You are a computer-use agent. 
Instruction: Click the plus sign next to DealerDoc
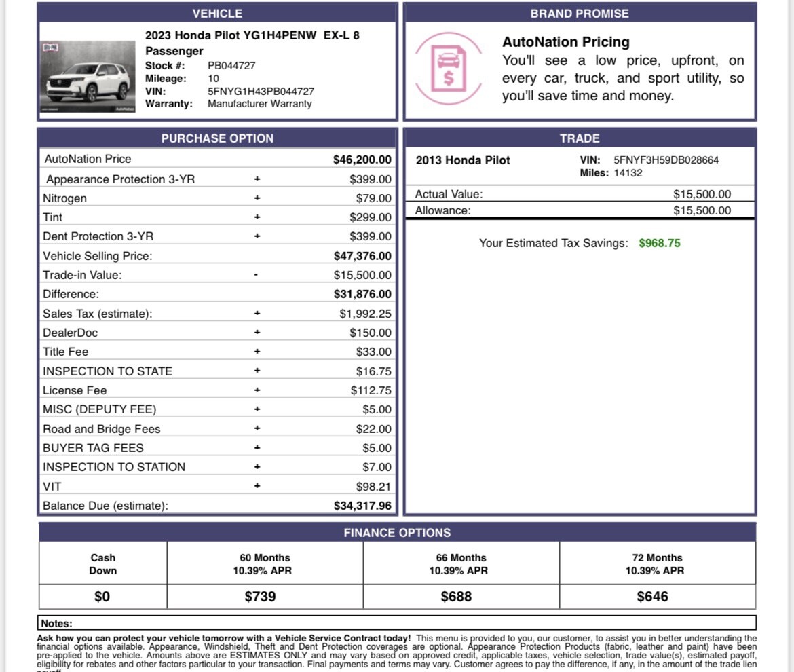(256, 332)
